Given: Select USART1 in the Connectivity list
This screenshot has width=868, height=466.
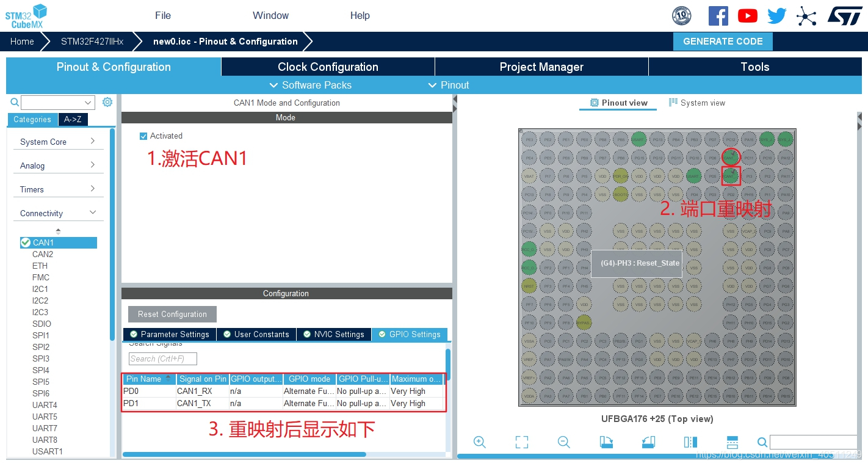Looking at the screenshot, I should 48,451.
